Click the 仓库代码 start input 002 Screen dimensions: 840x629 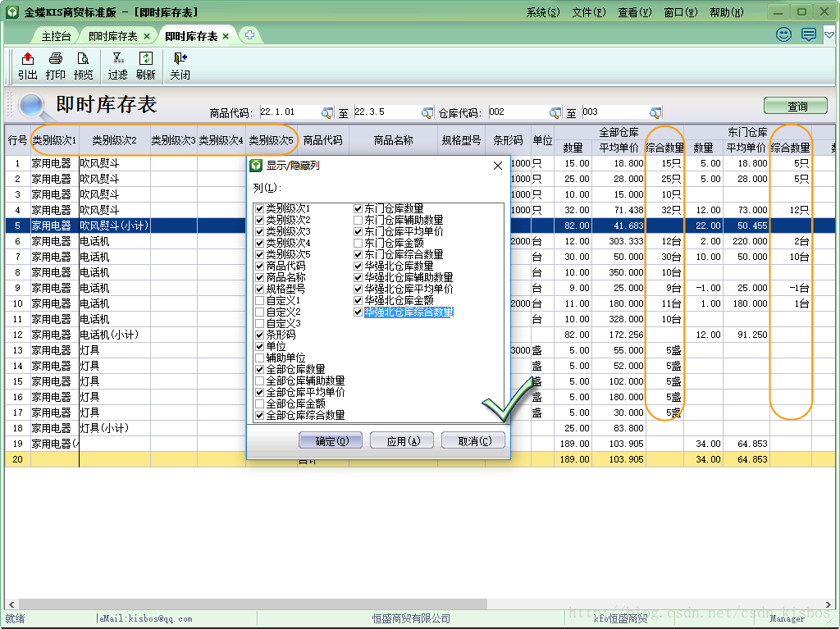[519, 112]
